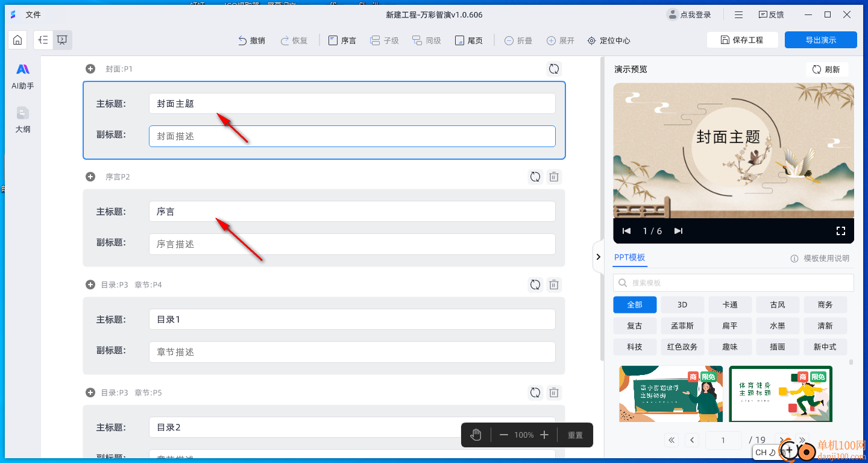The height and width of the screenshot is (463, 868).
Task: Click the 封面描述 subtitle field
Action: 352,136
